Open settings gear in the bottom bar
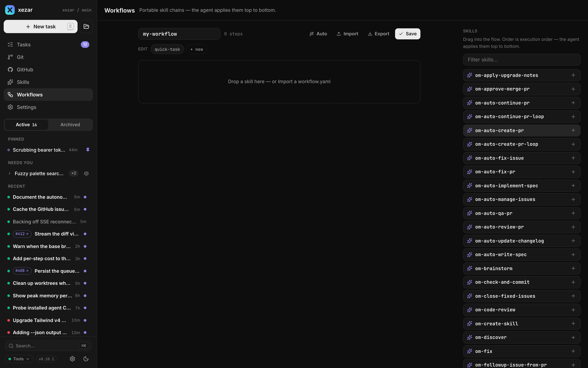 (x=72, y=359)
